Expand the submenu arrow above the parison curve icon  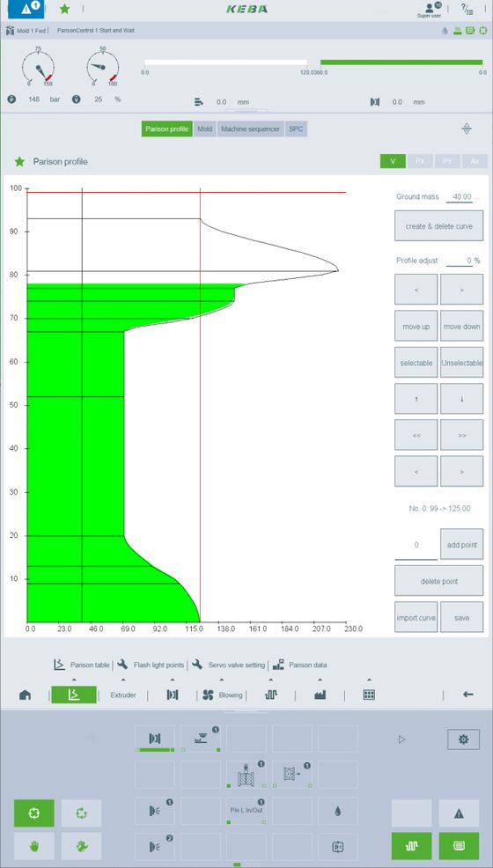point(74,680)
